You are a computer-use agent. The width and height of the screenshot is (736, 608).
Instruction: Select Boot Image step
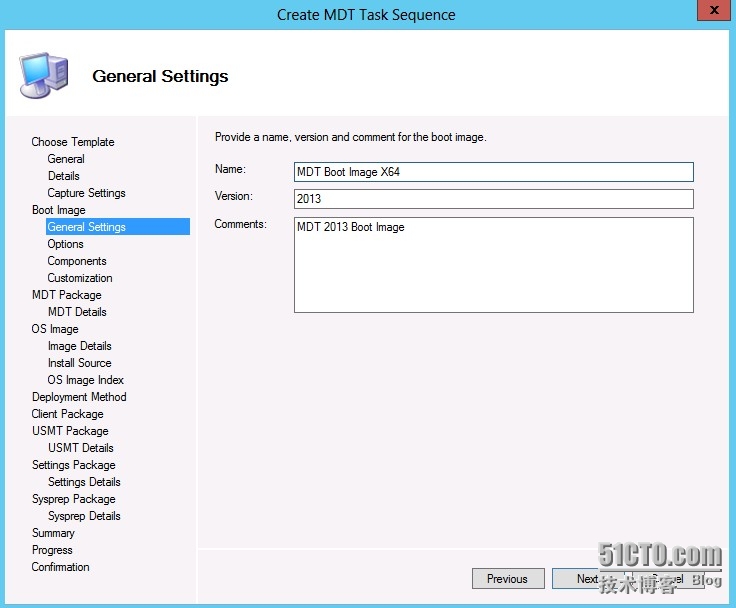tap(59, 210)
